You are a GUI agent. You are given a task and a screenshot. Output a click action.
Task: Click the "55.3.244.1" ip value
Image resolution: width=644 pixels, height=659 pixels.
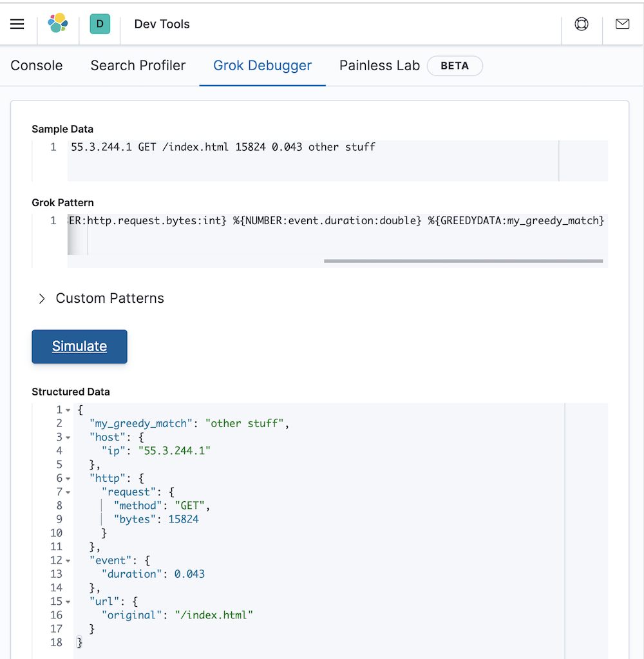pos(175,451)
